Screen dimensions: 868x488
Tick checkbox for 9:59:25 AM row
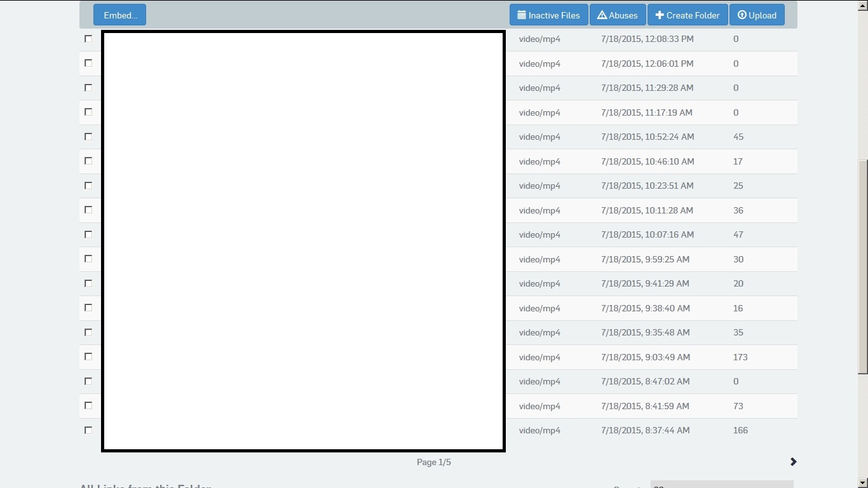[88, 259]
